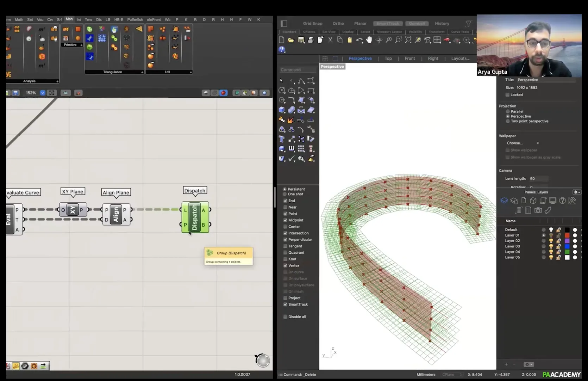Image resolution: width=588 pixels, height=381 pixels.
Task: Switch to the Top viewport tab
Action: click(388, 59)
